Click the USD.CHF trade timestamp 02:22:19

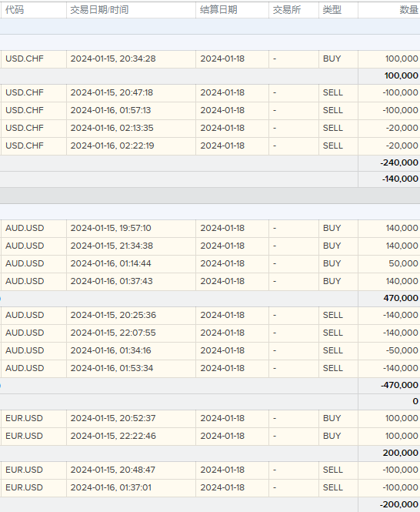point(112,146)
